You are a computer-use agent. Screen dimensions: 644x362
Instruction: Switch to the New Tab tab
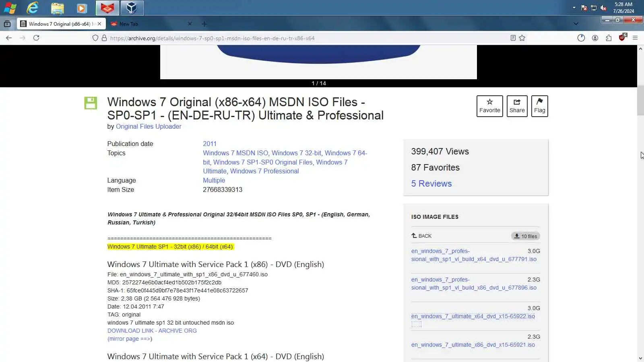tap(151, 24)
